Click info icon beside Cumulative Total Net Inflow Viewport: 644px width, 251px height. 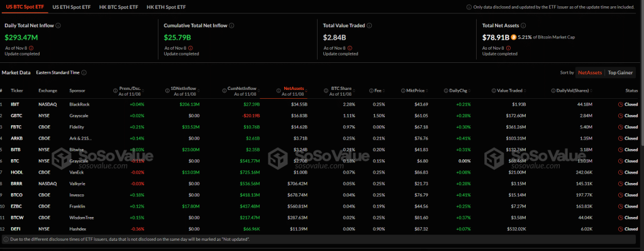pyautogui.click(x=231, y=25)
